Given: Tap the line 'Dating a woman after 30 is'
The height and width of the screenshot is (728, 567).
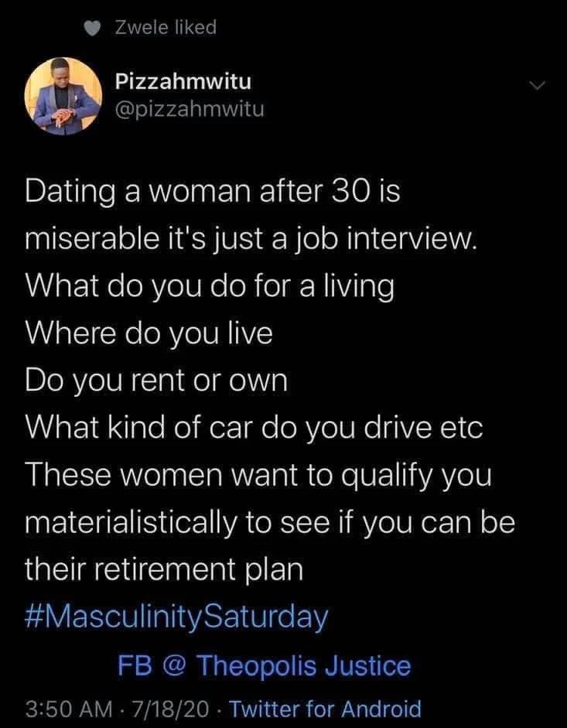Looking at the screenshot, I should pyautogui.click(x=213, y=192).
